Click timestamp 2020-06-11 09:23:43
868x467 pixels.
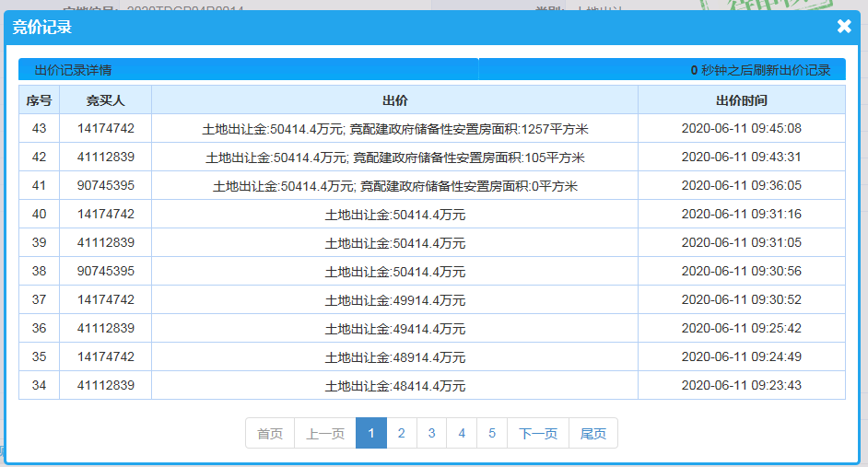(x=741, y=386)
